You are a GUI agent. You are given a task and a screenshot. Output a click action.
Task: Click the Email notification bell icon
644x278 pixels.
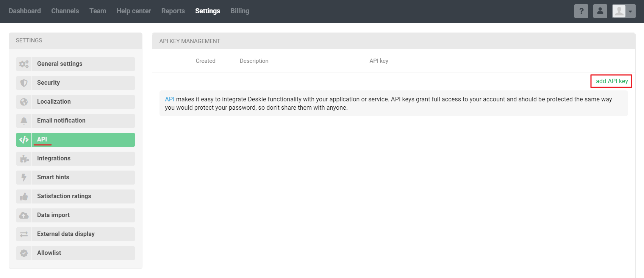24,121
